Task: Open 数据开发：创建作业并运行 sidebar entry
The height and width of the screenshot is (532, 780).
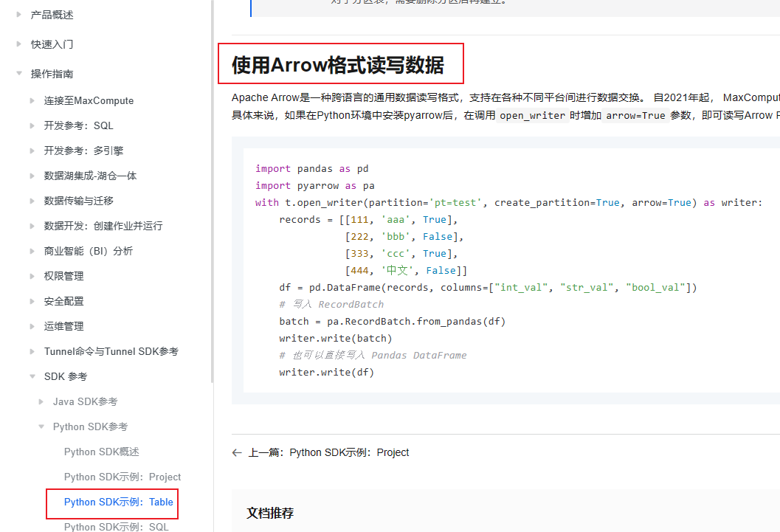Action: [103, 226]
